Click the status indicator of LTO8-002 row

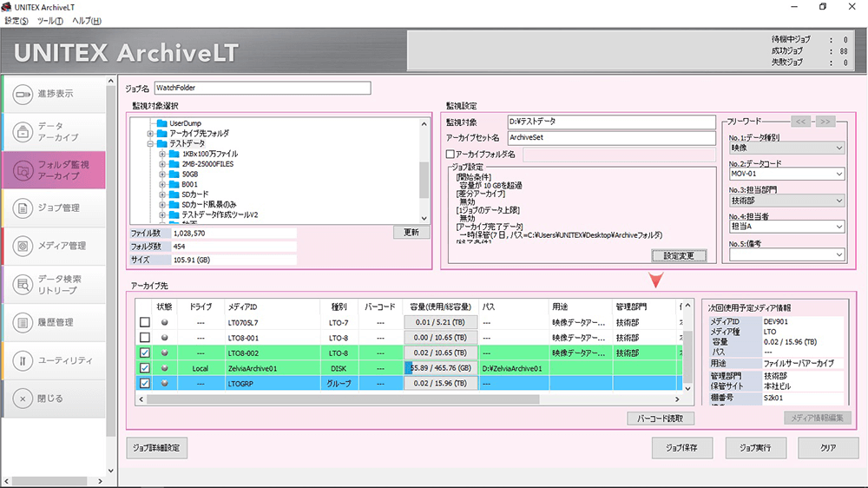point(164,353)
